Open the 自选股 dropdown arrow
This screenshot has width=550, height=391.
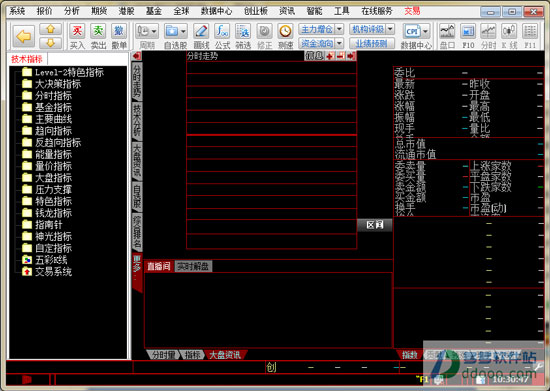(x=183, y=32)
